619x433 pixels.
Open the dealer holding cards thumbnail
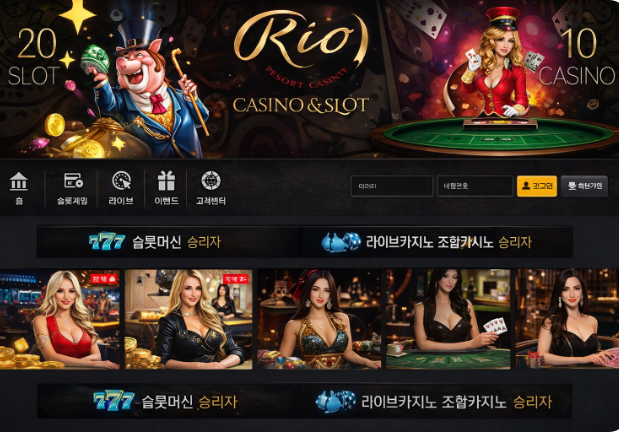coord(448,319)
